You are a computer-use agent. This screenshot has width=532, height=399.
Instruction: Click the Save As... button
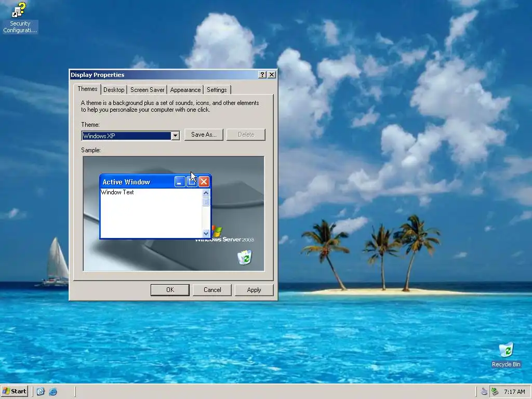(x=204, y=135)
